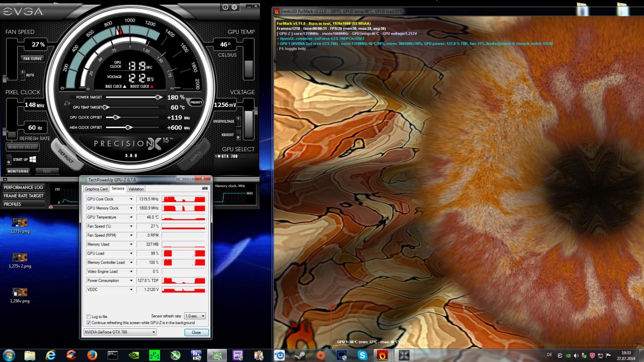Launch Internet Explorer from taskbar
The image size is (644, 362).
tap(50, 355)
